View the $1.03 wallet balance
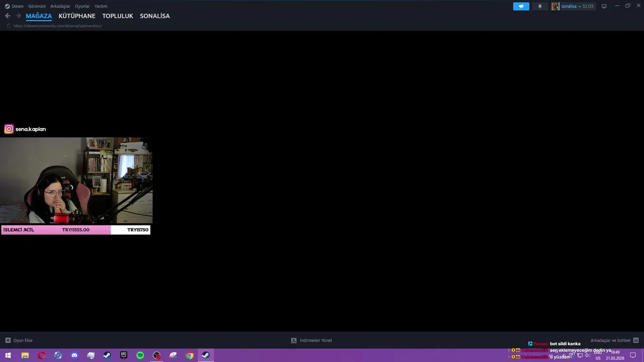 coord(588,6)
